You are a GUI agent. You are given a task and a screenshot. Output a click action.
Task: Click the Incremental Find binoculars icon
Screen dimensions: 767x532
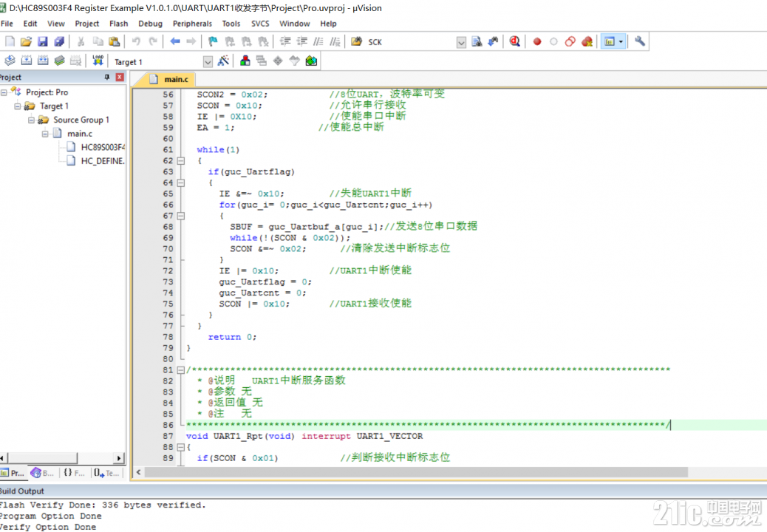click(493, 41)
